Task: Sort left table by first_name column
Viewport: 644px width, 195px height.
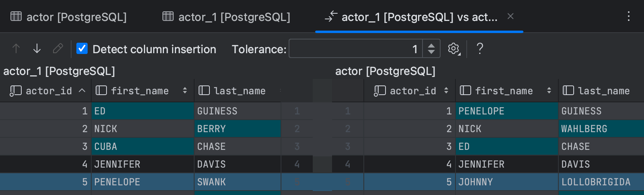Action: click(139, 91)
